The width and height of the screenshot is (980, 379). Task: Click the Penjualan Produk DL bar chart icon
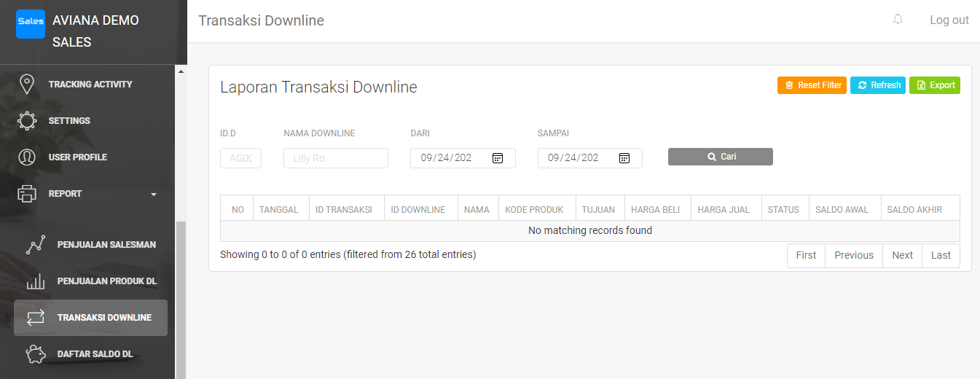click(36, 281)
